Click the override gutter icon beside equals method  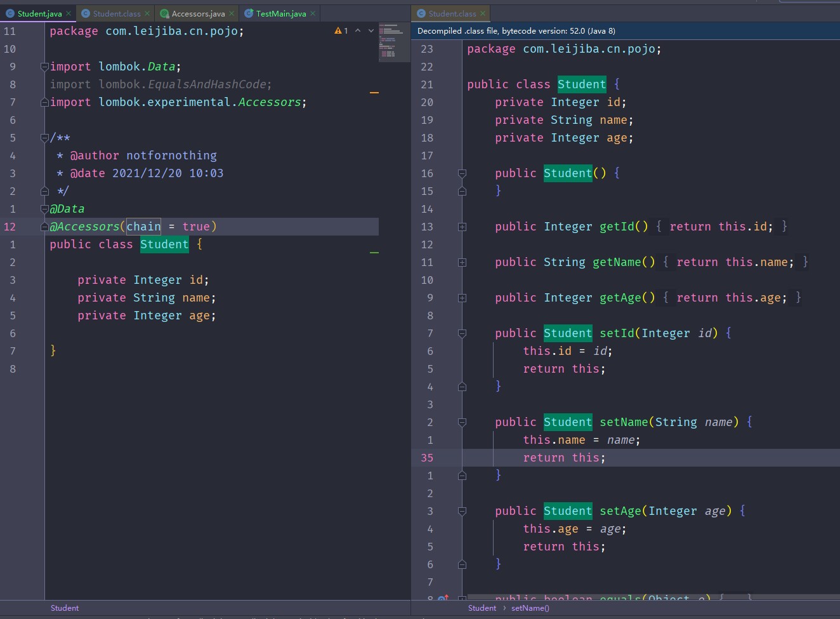coord(443,598)
